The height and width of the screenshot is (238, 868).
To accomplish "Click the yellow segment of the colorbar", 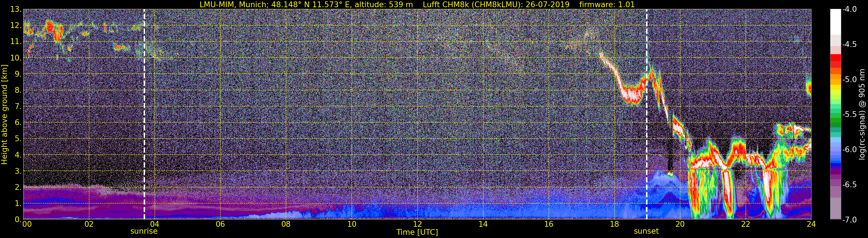I will (835, 88).
